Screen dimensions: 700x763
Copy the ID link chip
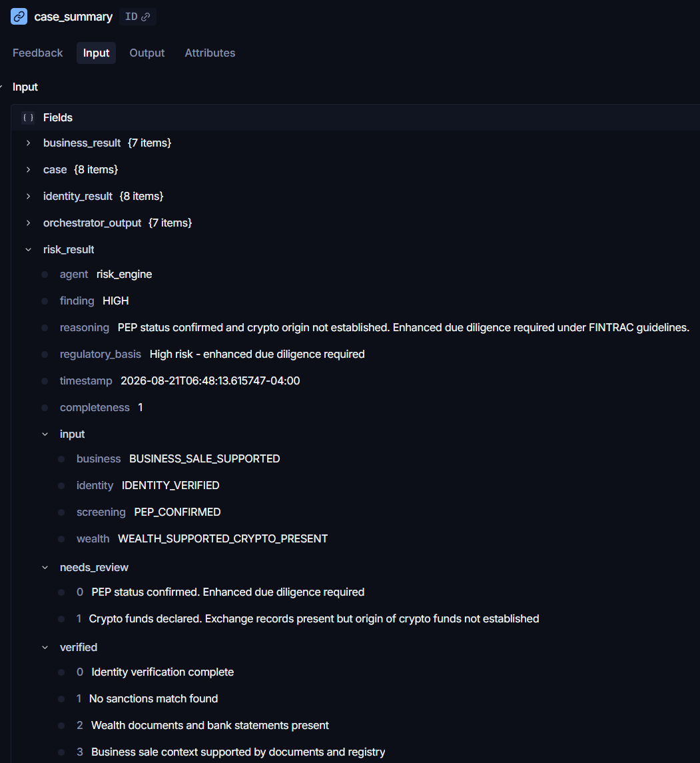(x=138, y=17)
